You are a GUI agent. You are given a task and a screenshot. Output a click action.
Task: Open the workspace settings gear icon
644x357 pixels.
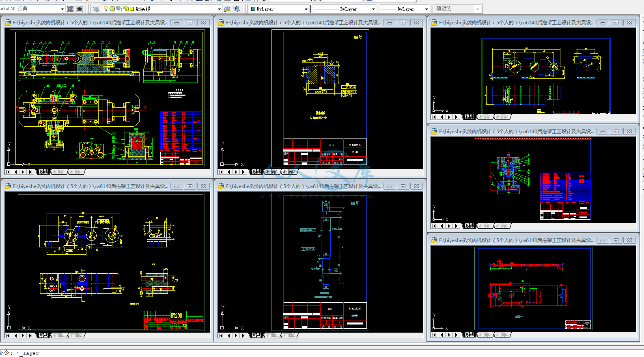pyautogui.click(x=70, y=9)
